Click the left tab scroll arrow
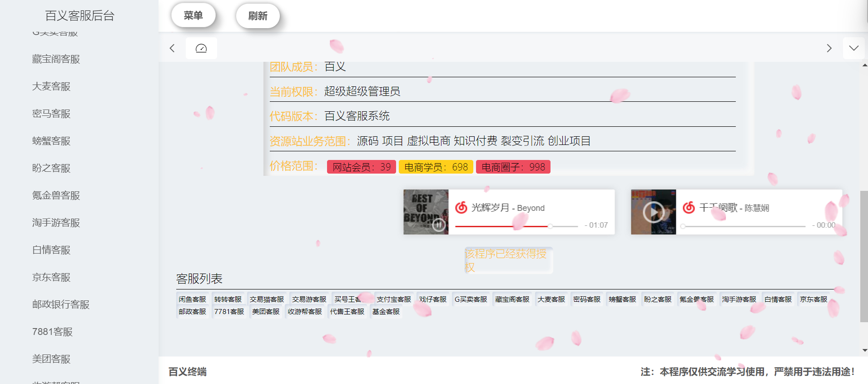 172,48
